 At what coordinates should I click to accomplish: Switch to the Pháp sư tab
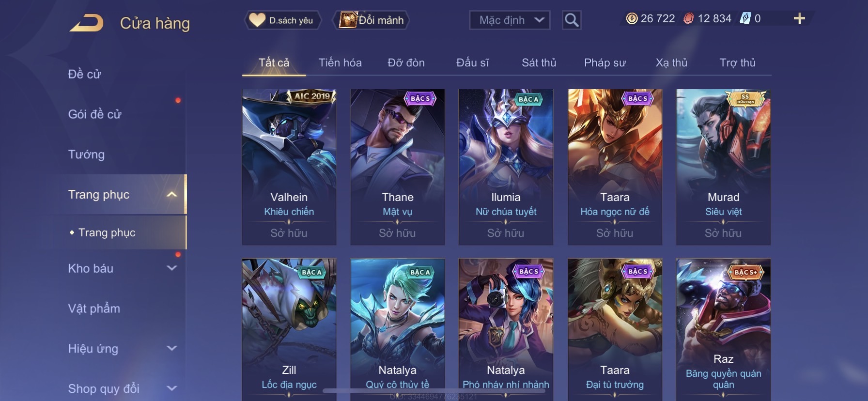point(605,62)
